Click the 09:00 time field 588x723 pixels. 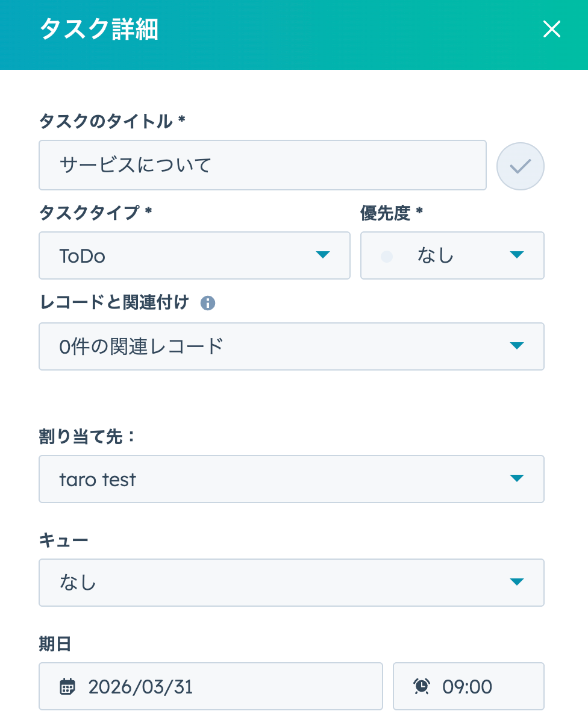coord(476,686)
